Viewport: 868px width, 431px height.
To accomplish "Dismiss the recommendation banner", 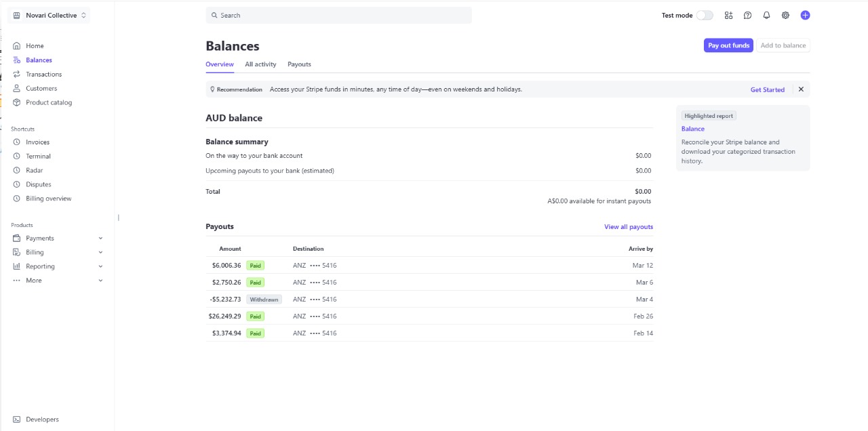I will pos(801,89).
